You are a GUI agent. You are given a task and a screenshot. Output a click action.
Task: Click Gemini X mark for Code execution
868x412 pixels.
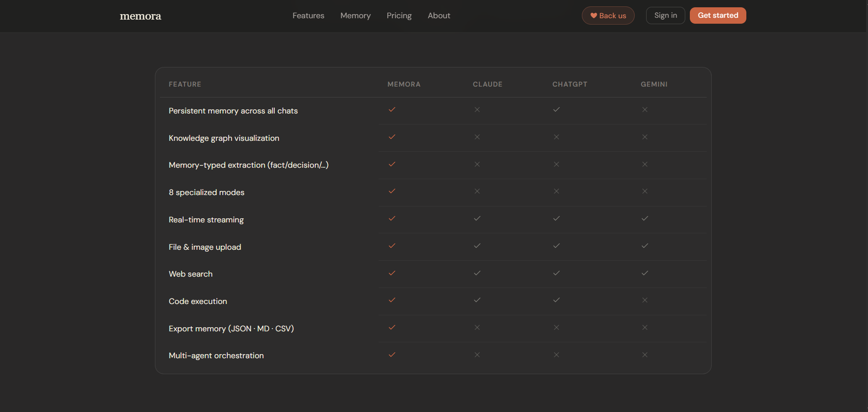click(645, 300)
